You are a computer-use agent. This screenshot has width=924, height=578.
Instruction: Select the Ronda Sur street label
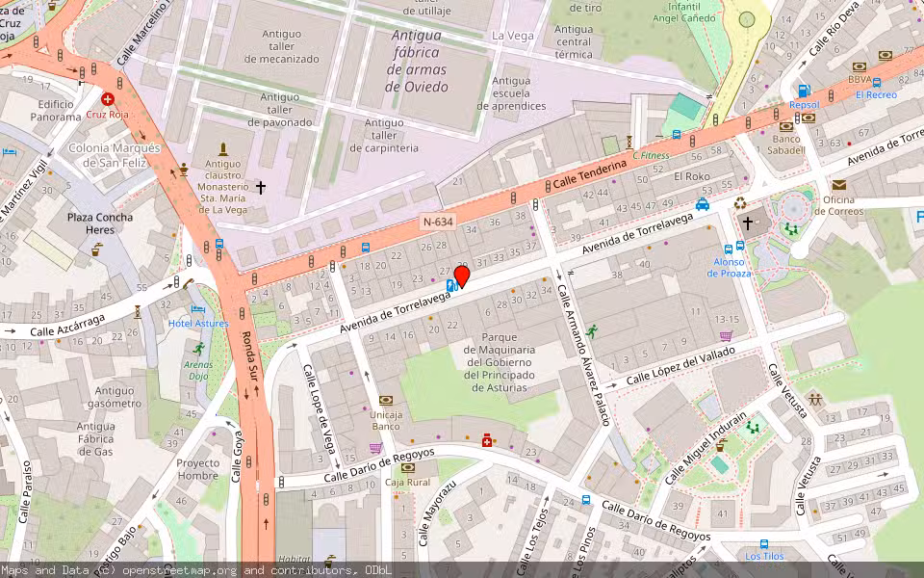click(250, 356)
